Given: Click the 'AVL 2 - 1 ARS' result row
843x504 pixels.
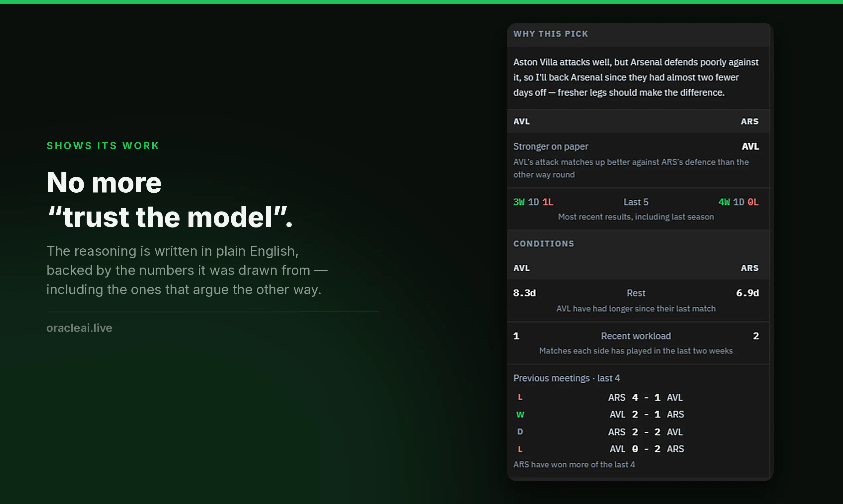Looking at the screenshot, I should pos(646,414).
